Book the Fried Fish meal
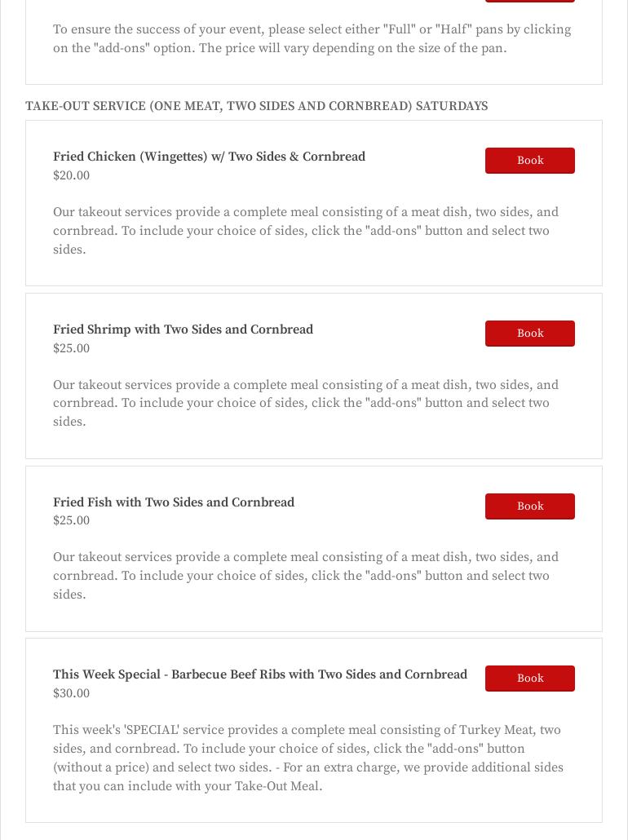Image resolution: width=628 pixels, height=840 pixels. point(529,506)
